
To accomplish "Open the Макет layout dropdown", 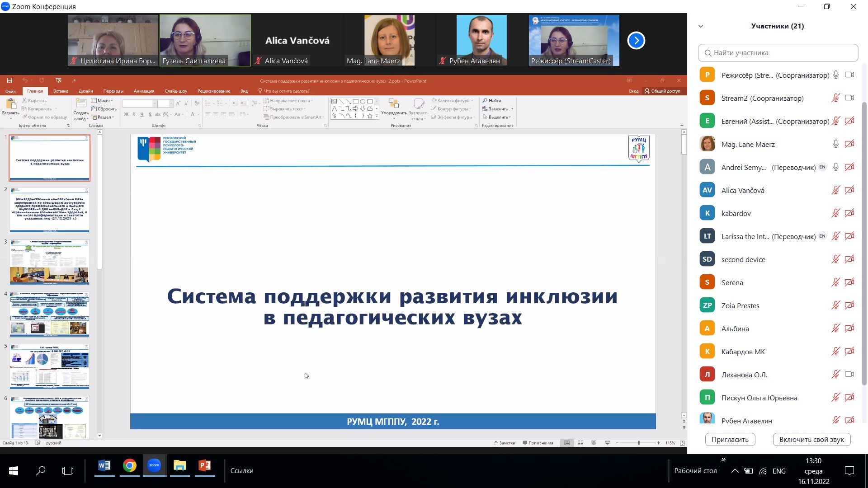I will click(103, 100).
